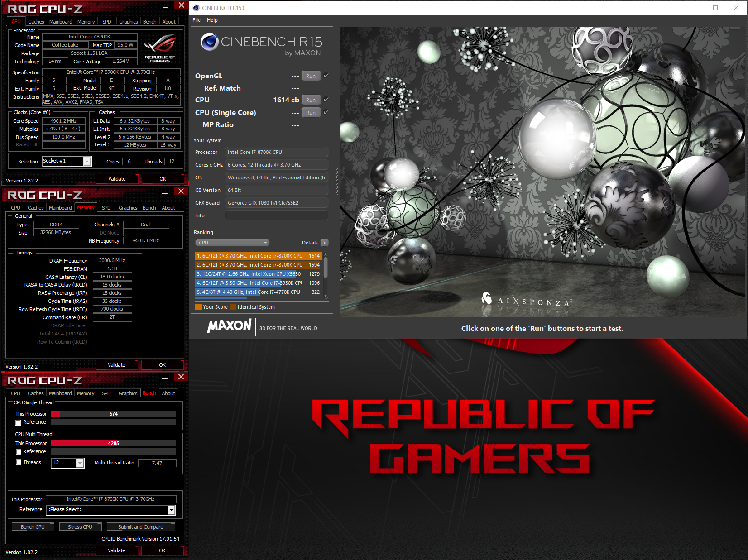Viewport: 748px width, 560px height.
Task: Open Graphics tab in bottom CPU-Z window
Action: 128,393
